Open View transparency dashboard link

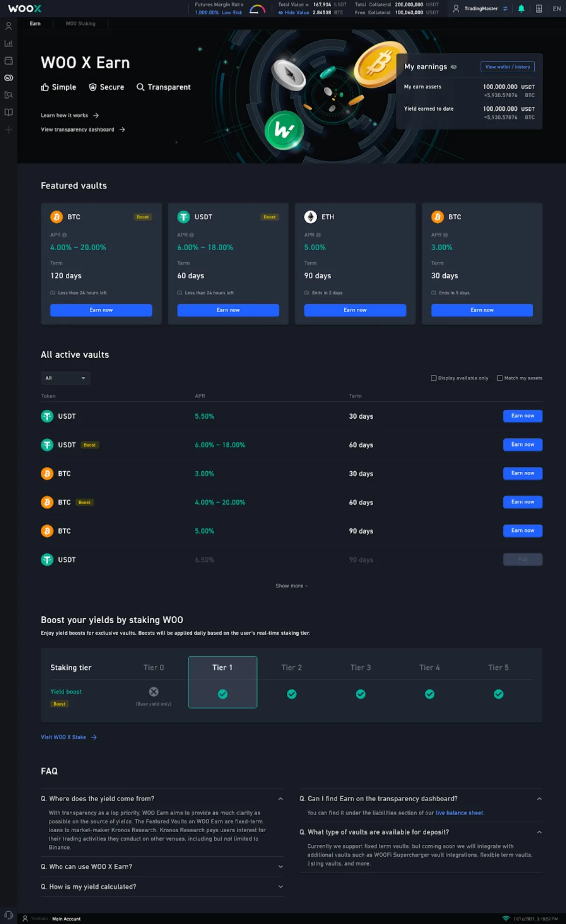pyautogui.click(x=83, y=129)
